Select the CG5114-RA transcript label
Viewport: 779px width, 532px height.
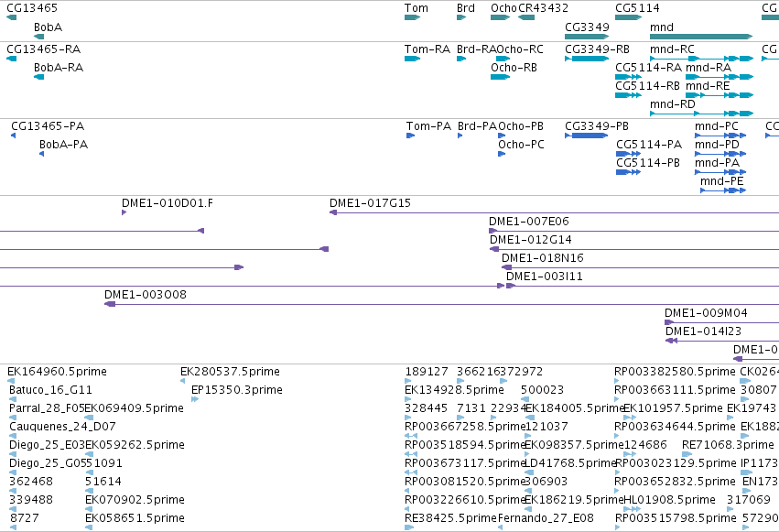pyautogui.click(x=648, y=68)
